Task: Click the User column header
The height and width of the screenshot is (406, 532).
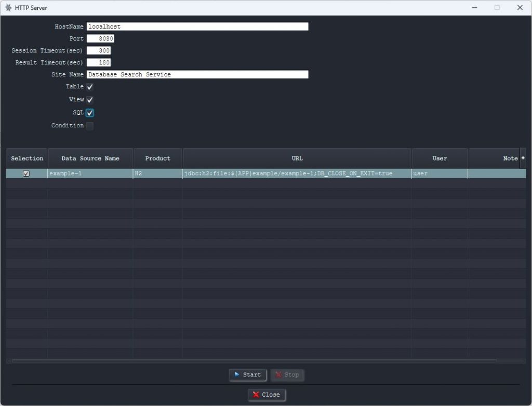Action: tap(440, 159)
